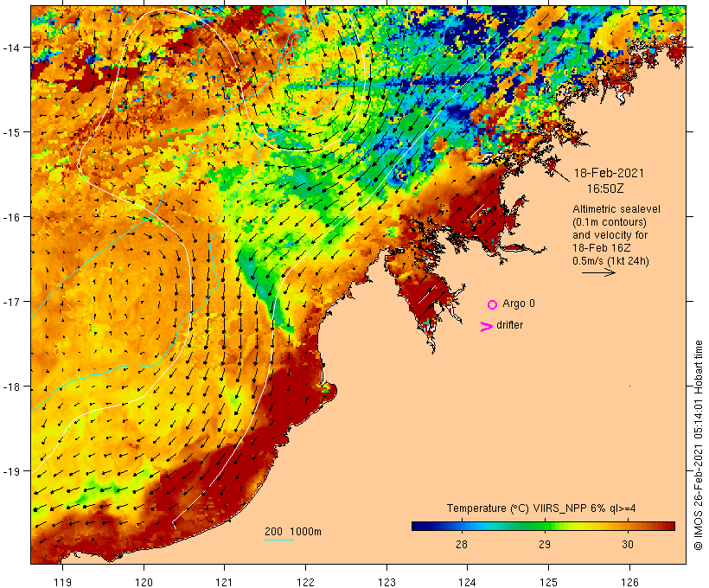Click the velocity scale arrow under 0.5m/s

point(598,272)
